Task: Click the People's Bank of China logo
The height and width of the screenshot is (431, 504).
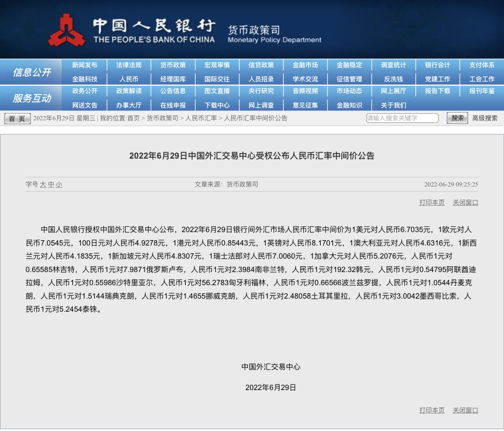Action: click(x=66, y=30)
